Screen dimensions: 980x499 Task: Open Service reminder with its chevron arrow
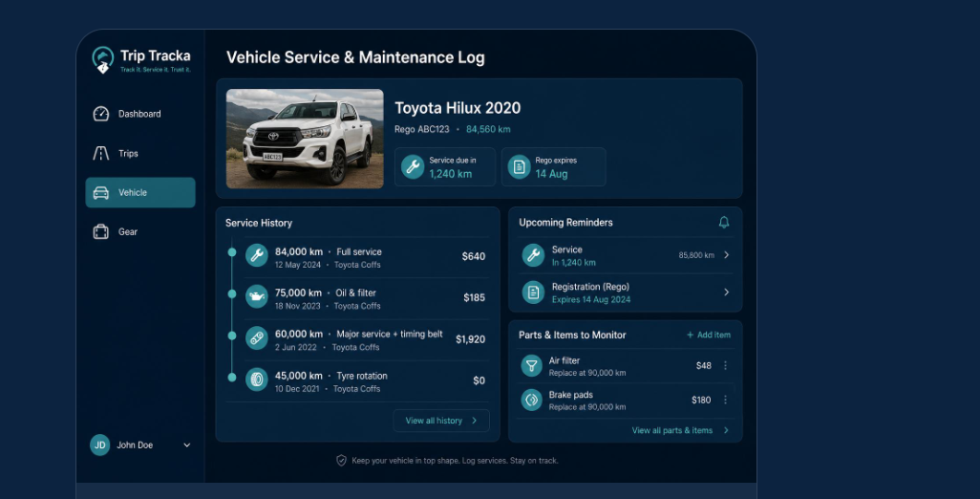(726, 254)
